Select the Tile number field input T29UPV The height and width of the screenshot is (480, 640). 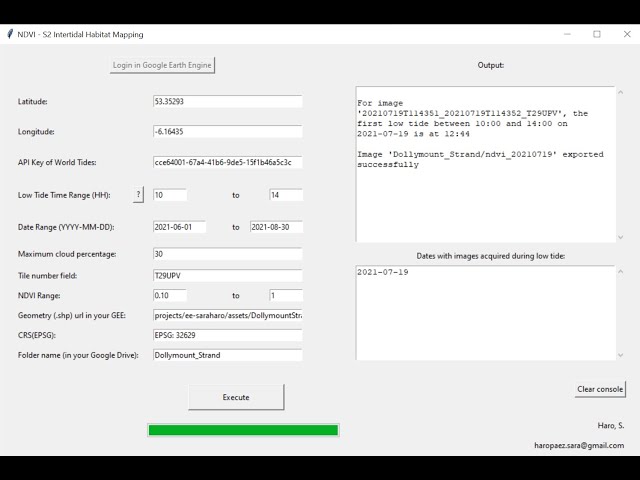(x=228, y=276)
